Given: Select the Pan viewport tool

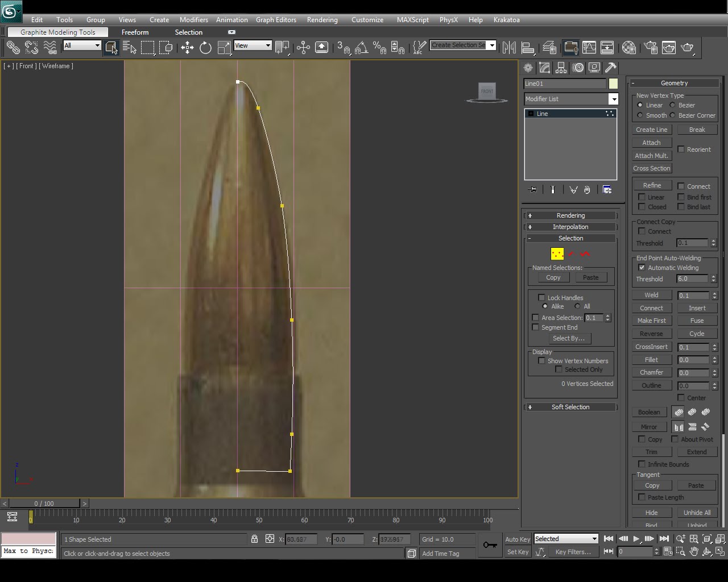Looking at the screenshot, I should coord(694,551).
